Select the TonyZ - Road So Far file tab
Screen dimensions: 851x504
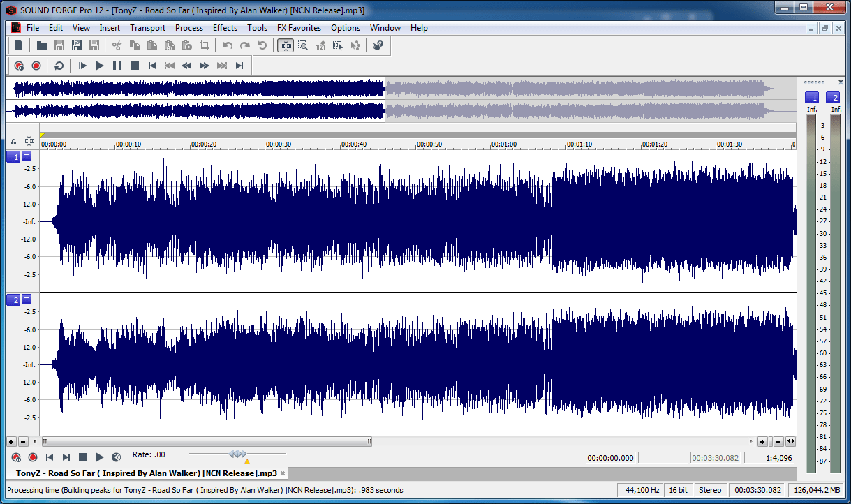pyautogui.click(x=147, y=473)
